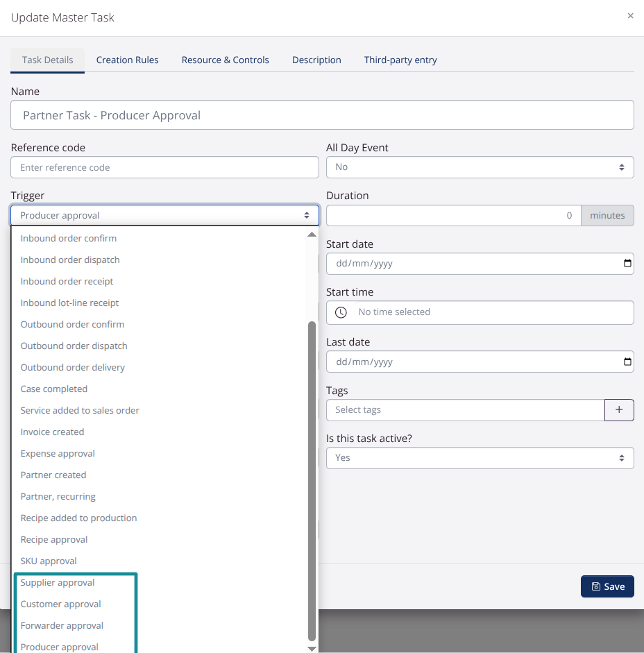Click the clock icon in Start time
Image resolution: width=644 pixels, height=653 pixels.
click(341, 312)
